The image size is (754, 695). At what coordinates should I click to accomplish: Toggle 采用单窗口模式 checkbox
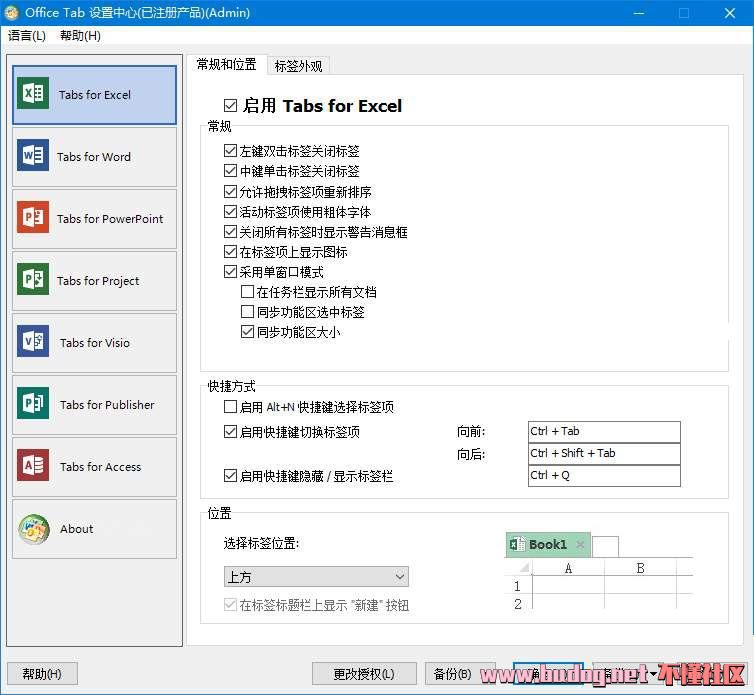tap(230, 272)
